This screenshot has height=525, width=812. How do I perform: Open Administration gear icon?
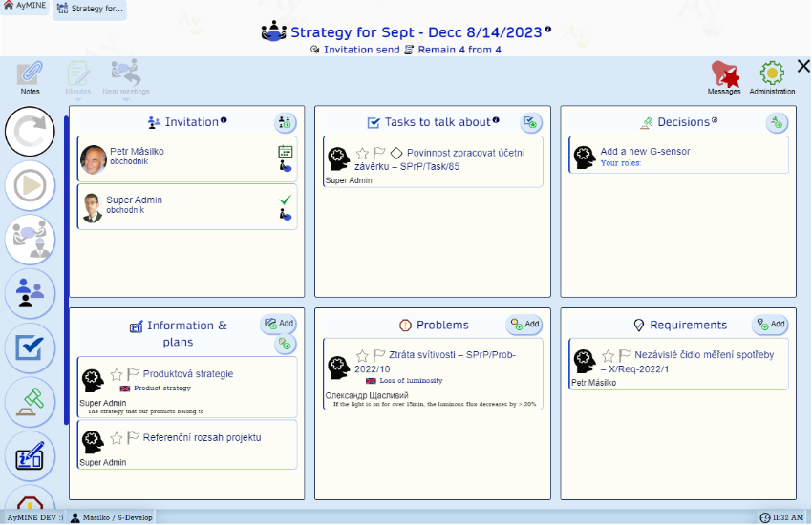pyautogui.click(x=772, y=74)
